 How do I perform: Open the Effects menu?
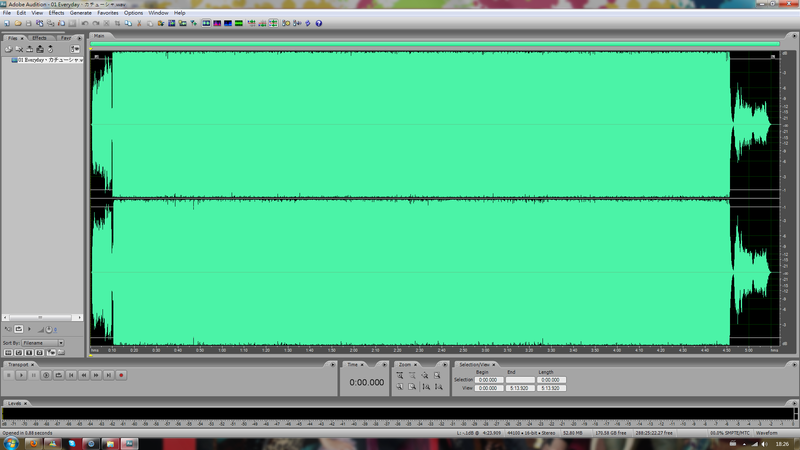point(57,12)
